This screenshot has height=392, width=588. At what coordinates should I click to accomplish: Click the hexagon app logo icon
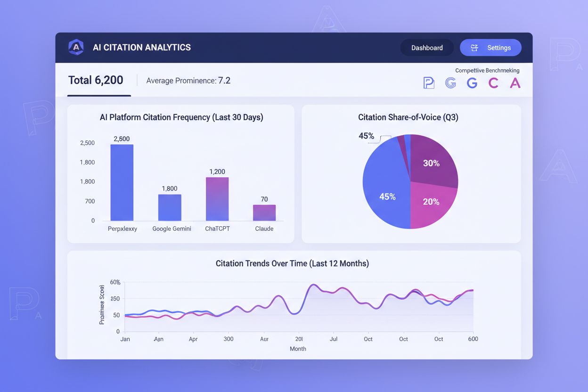(76, 47)
